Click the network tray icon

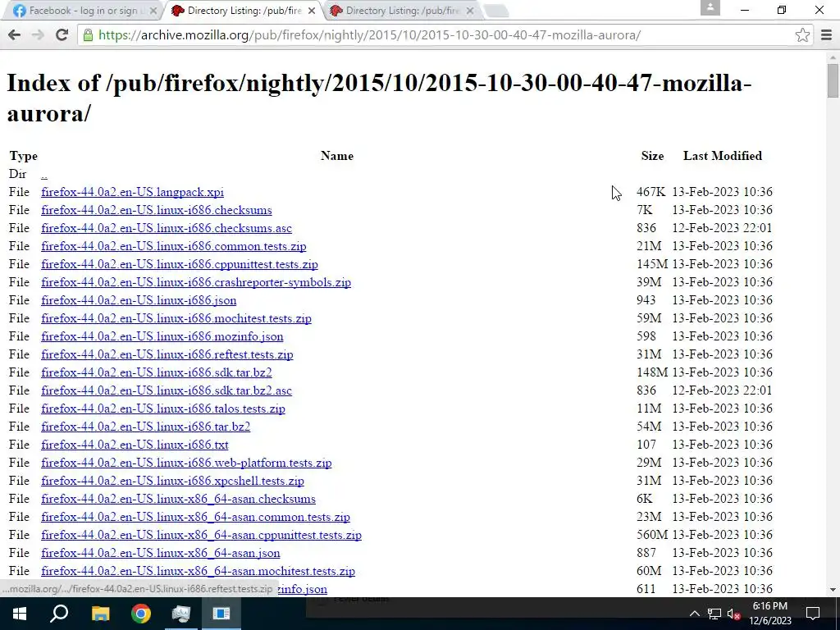714,614
